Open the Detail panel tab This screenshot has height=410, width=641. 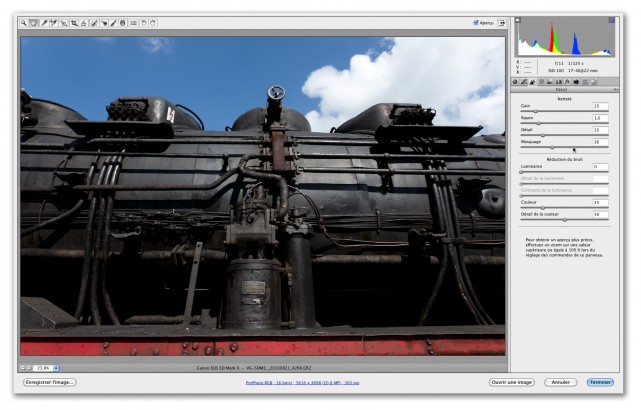[x=532, y=82]
